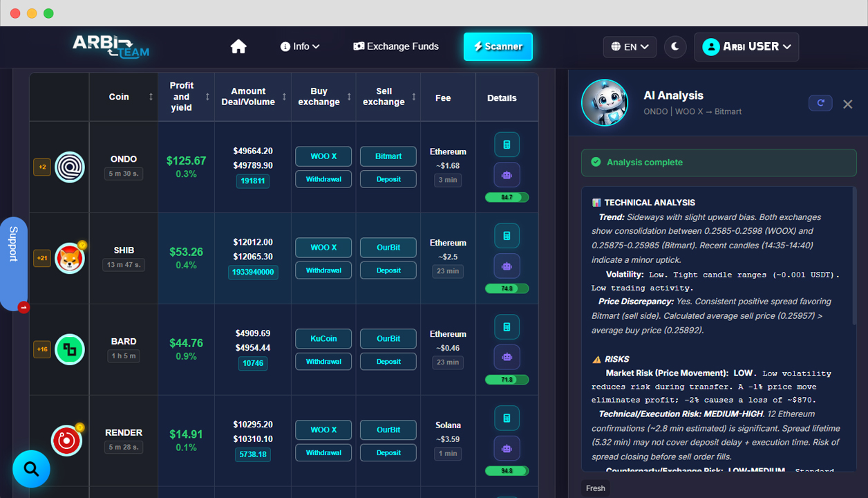
Task: Click the home icon in navigation bar
Action: [x=238, y=46]
